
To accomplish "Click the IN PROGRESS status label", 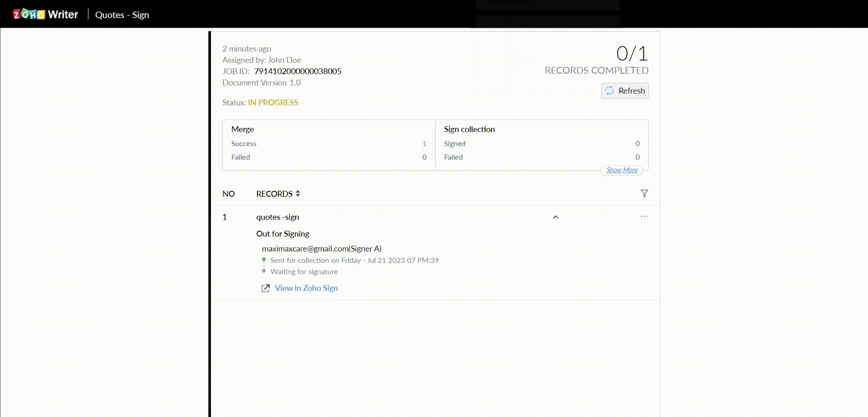I will click(273, 103).
